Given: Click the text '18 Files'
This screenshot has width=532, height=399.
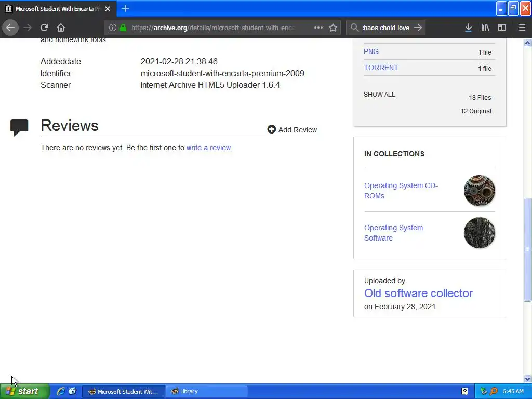Looking at the screenshot, I should (480, 97).
